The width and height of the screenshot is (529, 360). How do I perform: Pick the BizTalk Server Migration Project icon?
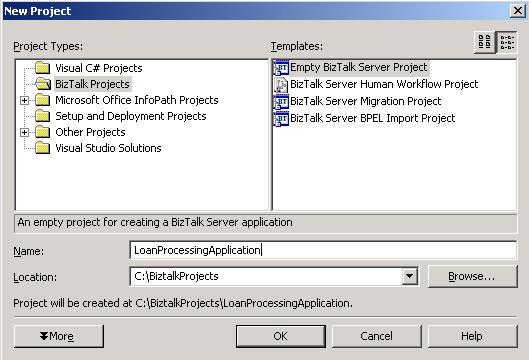281,102
